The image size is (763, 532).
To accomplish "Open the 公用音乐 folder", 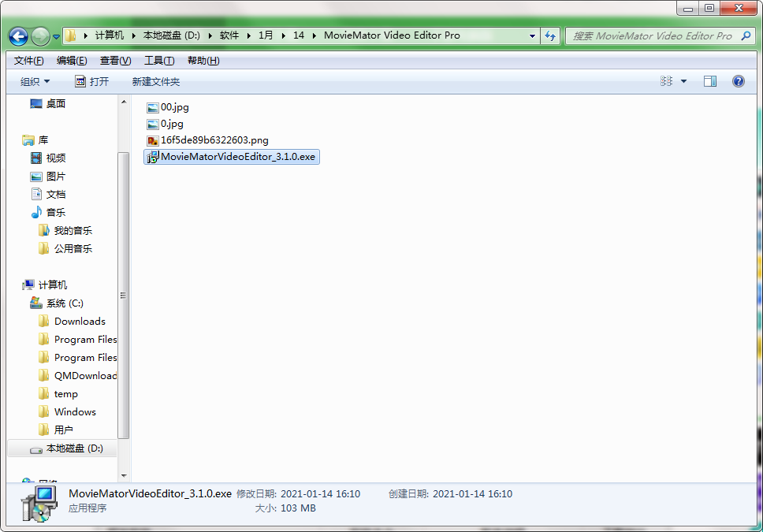I will click(73, 248).
